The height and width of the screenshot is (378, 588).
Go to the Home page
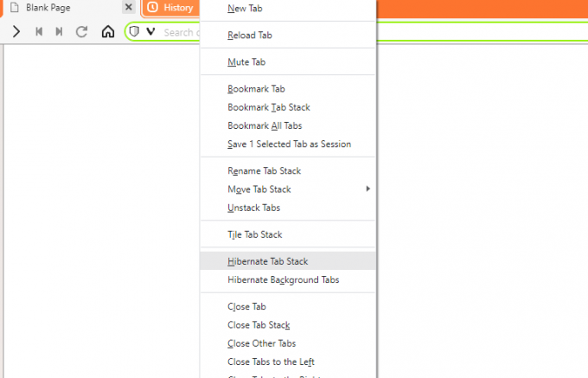[108, 31]
